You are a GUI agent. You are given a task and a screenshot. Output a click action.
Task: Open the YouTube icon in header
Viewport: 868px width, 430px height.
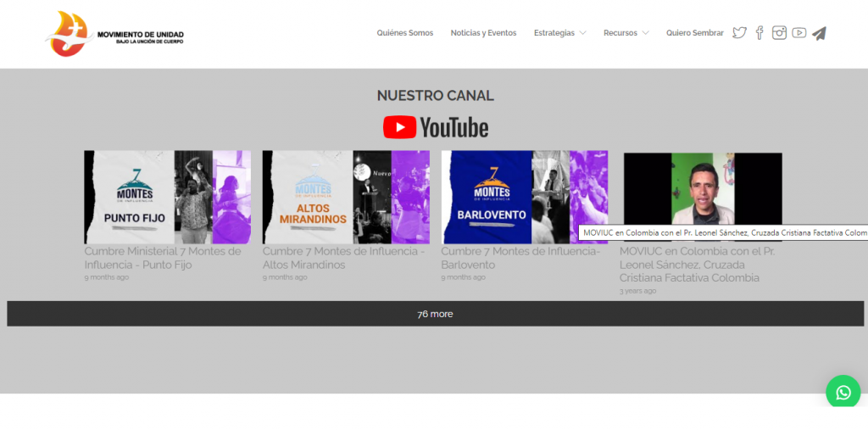(798, 33)
